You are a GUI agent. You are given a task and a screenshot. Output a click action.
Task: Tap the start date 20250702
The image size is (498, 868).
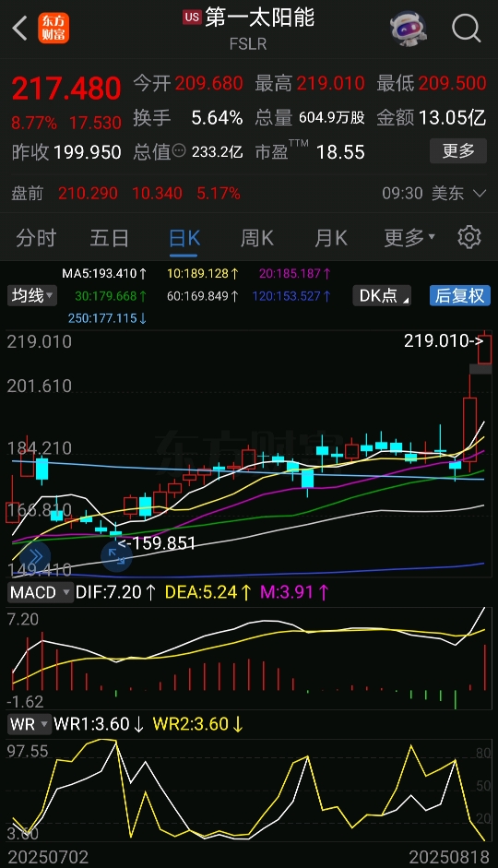pos(48,858)
